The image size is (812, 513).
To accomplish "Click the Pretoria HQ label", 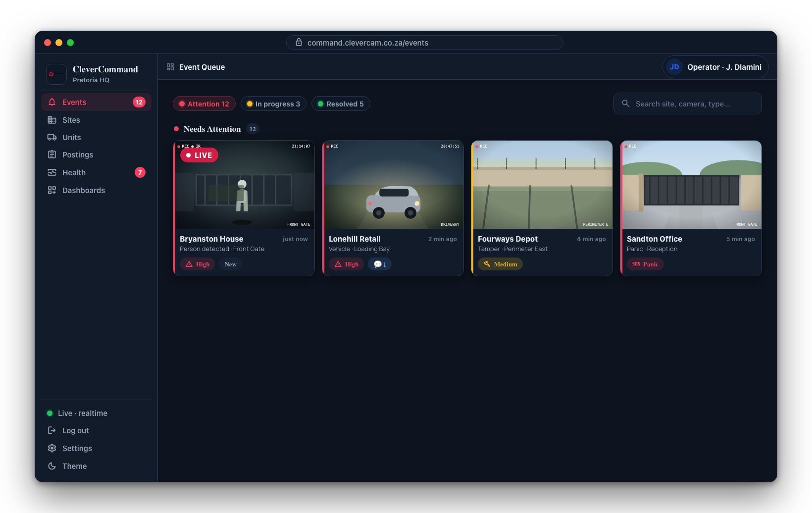I will (91, 80).
